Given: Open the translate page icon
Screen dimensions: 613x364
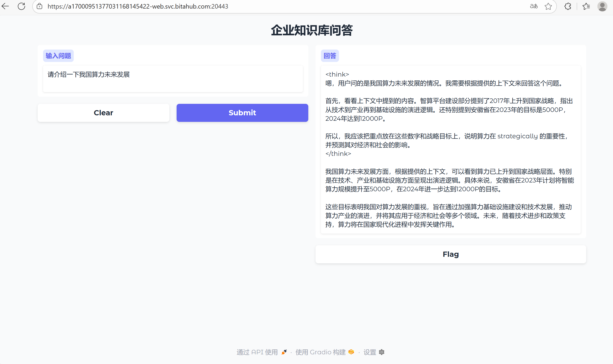Looking at the screenshot, I should pyautogui.click(x=534, y=6).
